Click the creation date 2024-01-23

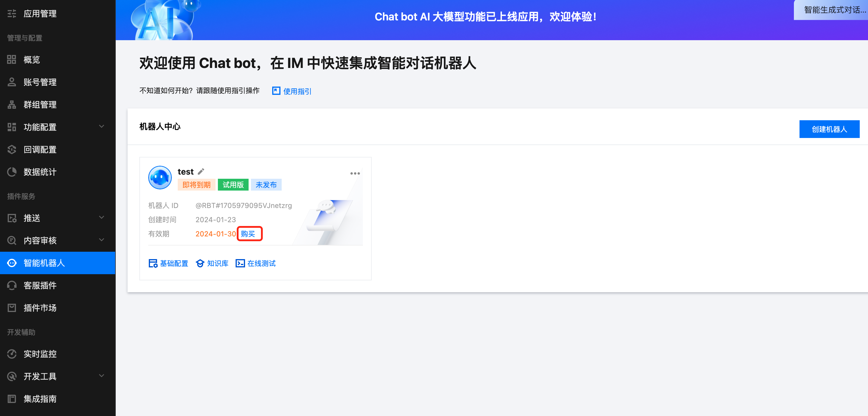point(216,220)
